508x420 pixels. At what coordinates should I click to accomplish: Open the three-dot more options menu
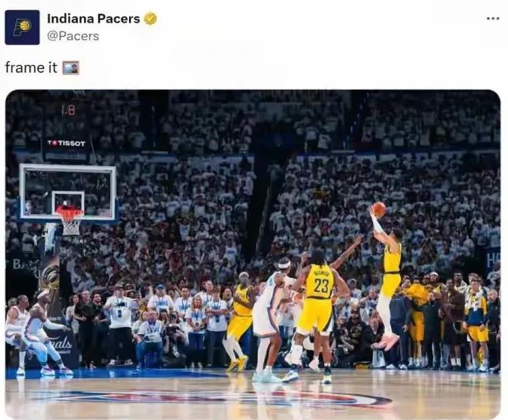(x=493, y=19)
